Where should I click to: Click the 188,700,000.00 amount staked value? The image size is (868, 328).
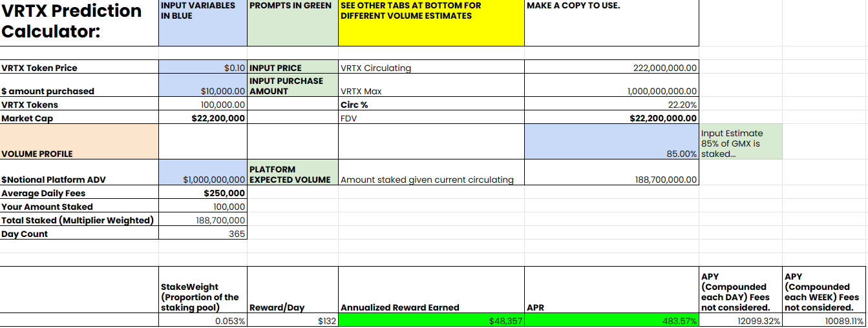(611, 173)
